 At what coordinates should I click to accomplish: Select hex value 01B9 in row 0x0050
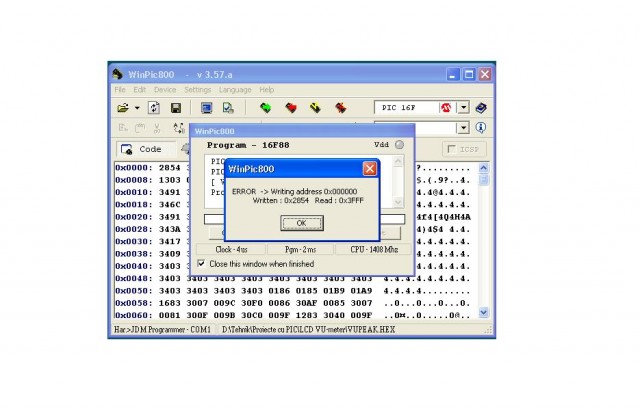[334, 291]
